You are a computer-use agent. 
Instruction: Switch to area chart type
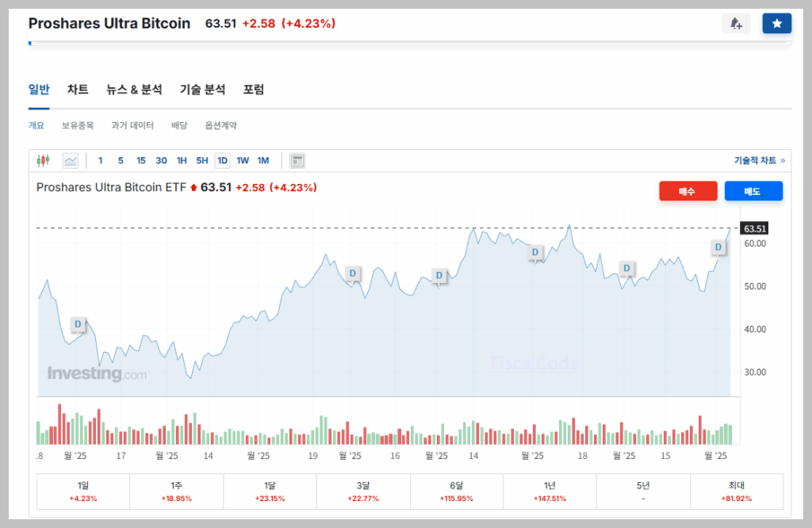coord(71,161)
